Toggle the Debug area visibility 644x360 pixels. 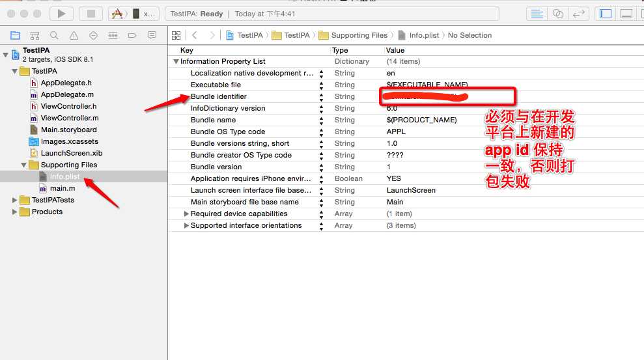[x=626, y=14]
